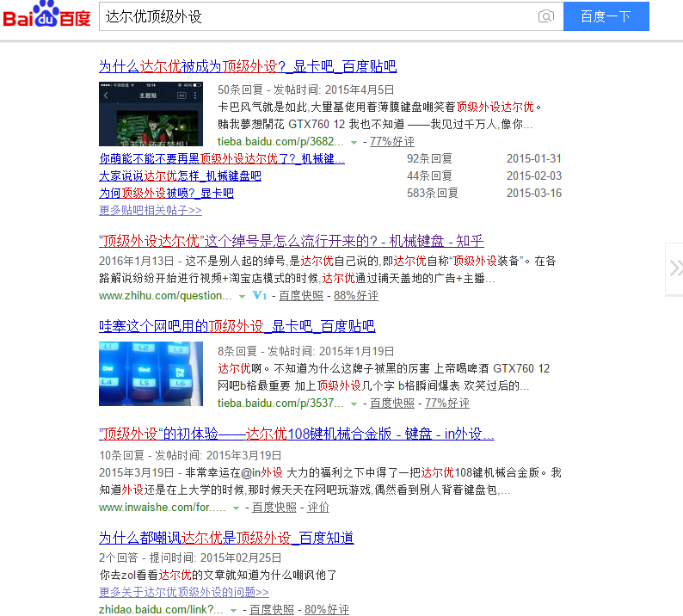This screenshot has width=683, height=616.
Task: Expand dropdown arrow beside zhidao.baidu.com/link
Action: point(233,611)
